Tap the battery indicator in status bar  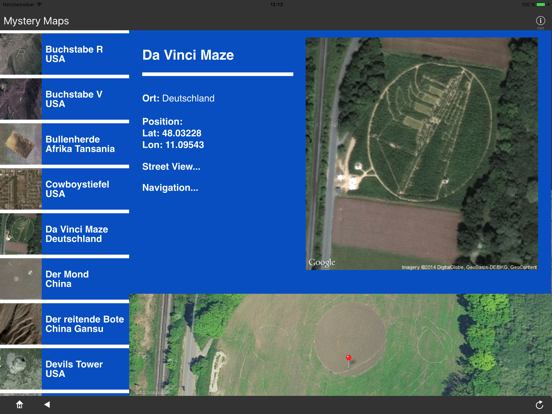pyautogui.click(x=541, y=4)
